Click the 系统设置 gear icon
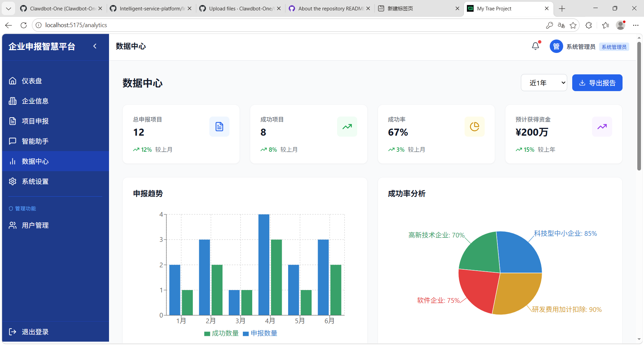 [x=12, y=181]
